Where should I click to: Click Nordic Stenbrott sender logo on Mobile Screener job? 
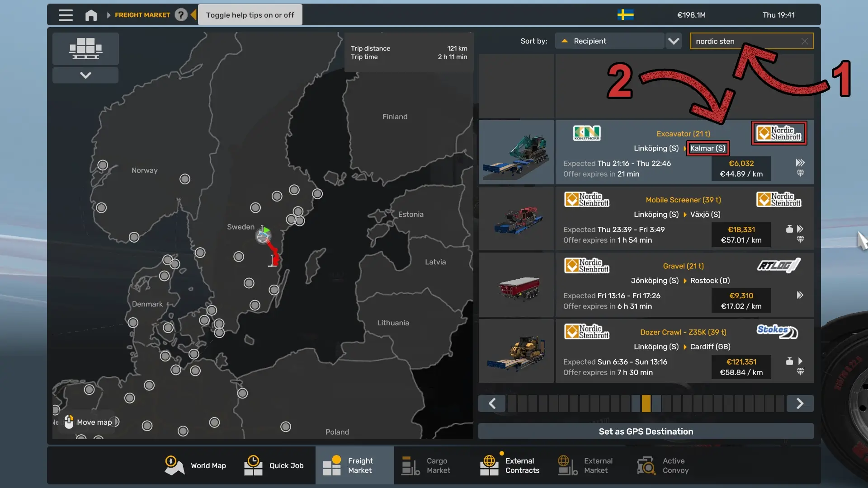coord(587,199)
